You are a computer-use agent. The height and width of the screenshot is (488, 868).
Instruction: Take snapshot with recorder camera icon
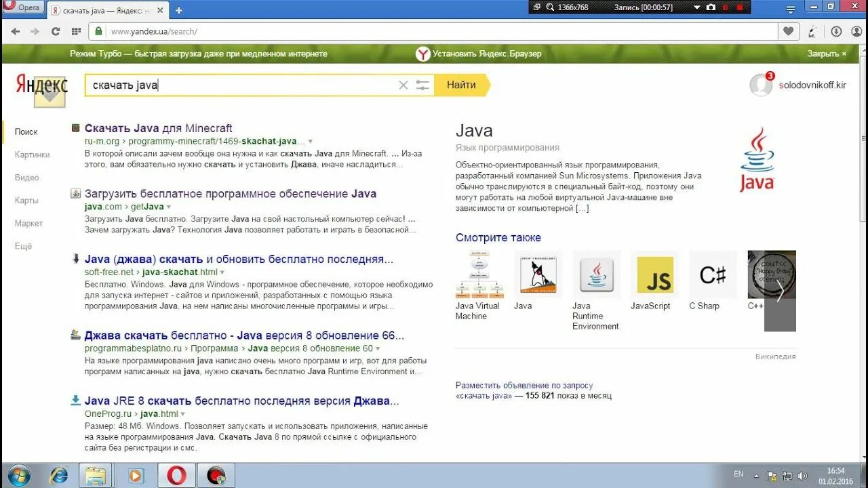point(711,7)
